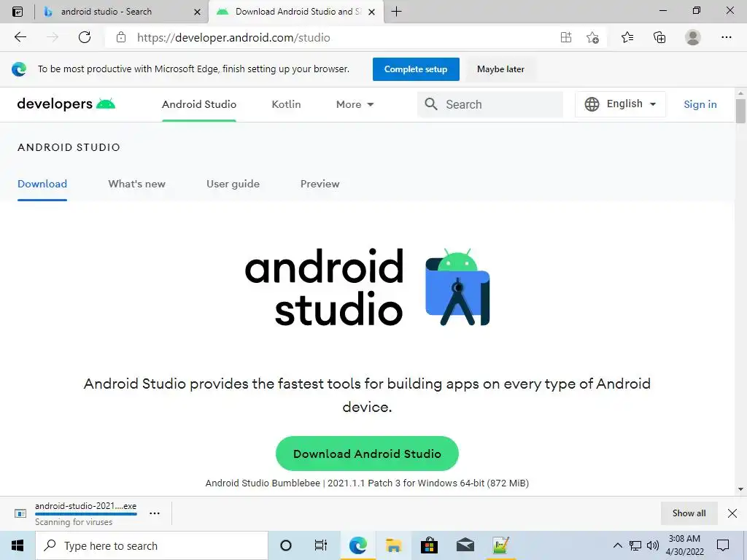Close the downloads bar
The image size is (747, 560).
(732, 513)
